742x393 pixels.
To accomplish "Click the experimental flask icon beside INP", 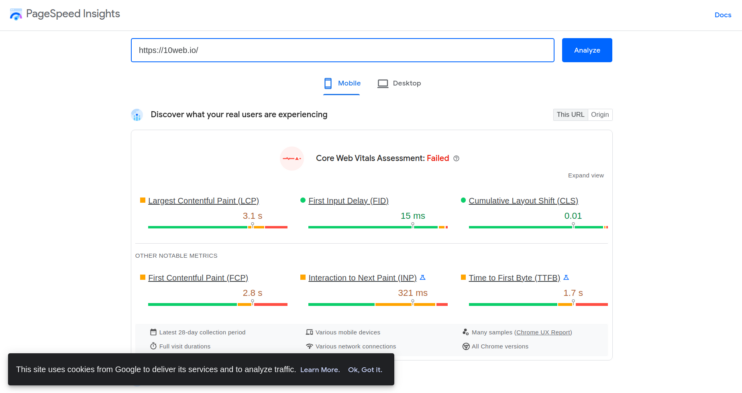I will point(423,277).
